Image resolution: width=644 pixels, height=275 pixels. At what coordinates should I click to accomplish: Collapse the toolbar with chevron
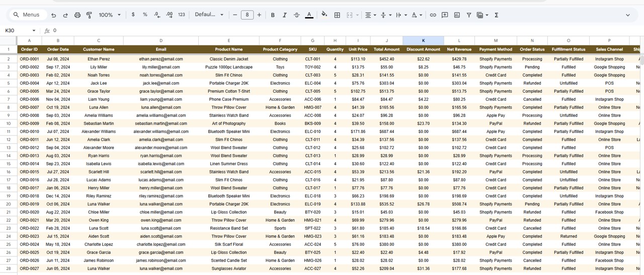627,15
